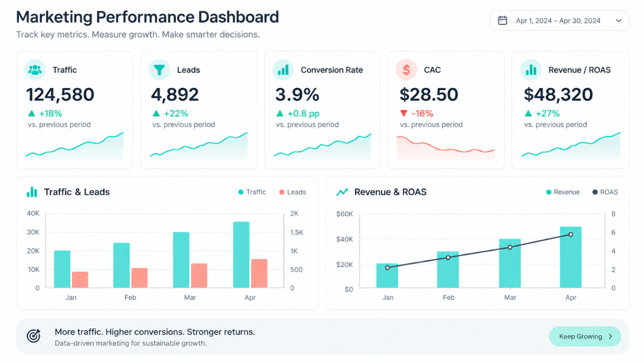Click the Conversion Rate card sparkline

(x=323, y=146)
